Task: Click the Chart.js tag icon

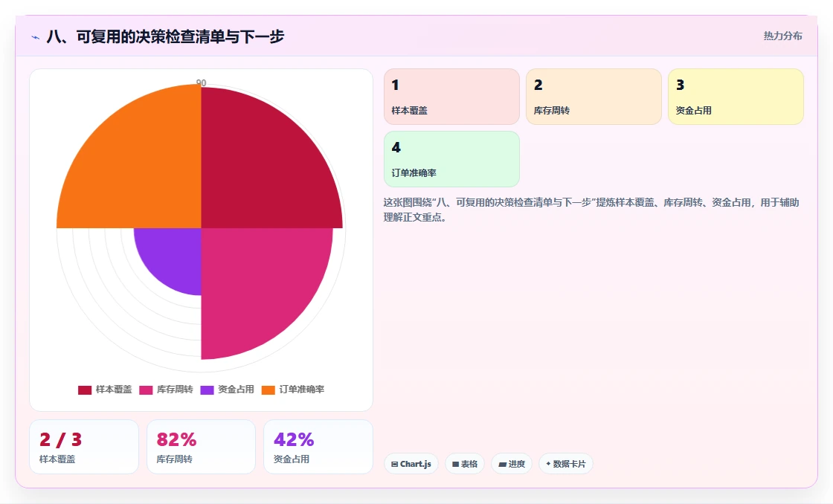Action: pos(395,464)
